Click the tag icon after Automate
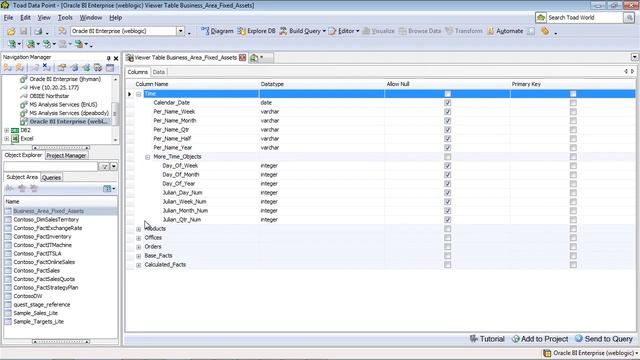This screenshot has height=360, width=640. click(545, 31)
